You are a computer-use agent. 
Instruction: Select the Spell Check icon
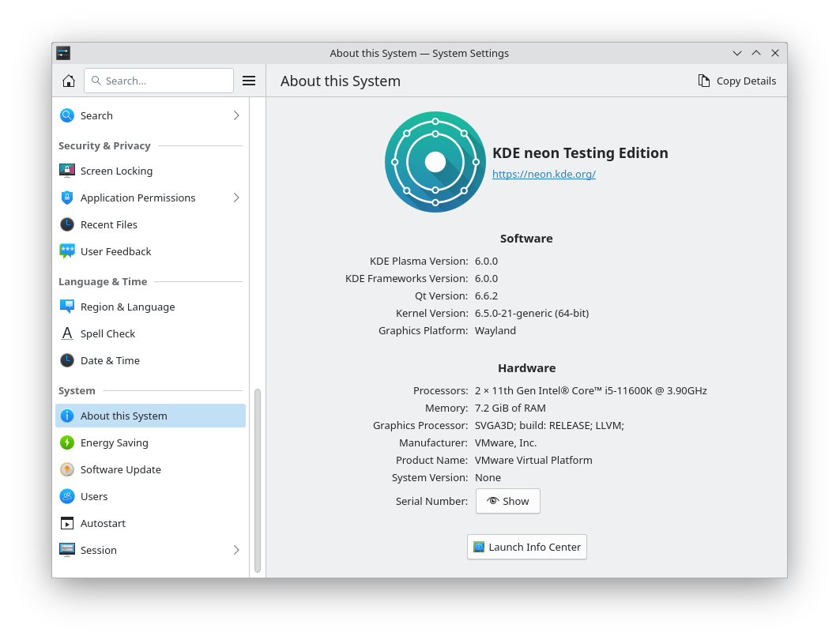pyautogui.click(x=67, y=333)
